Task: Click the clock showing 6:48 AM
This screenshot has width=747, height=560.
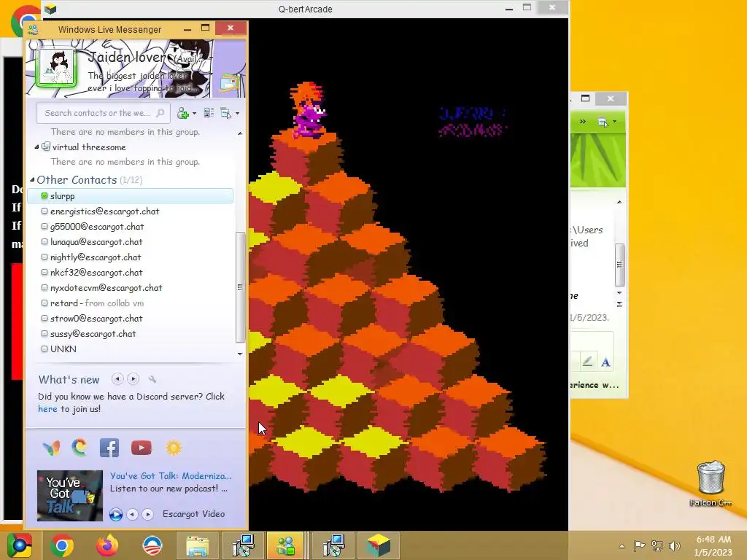Action: click(x=713, y=545)
